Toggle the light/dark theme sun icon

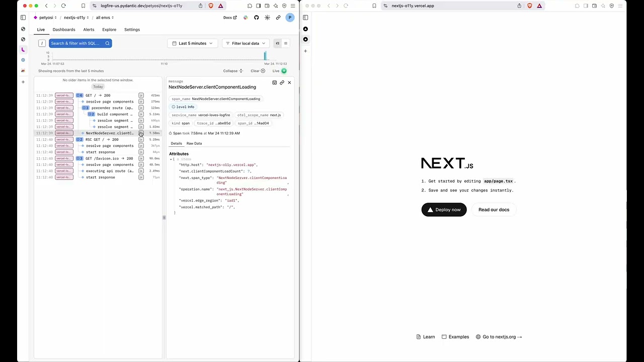pos(267,18)
